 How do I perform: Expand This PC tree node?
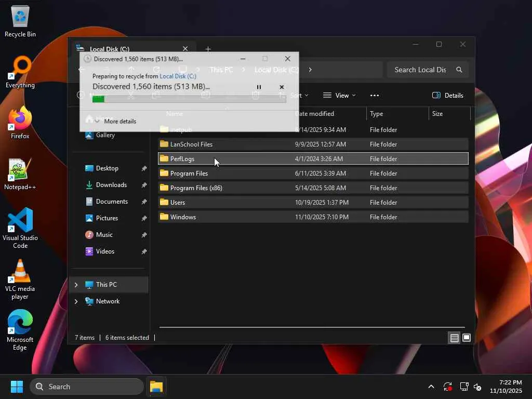(x=76, y=285)
